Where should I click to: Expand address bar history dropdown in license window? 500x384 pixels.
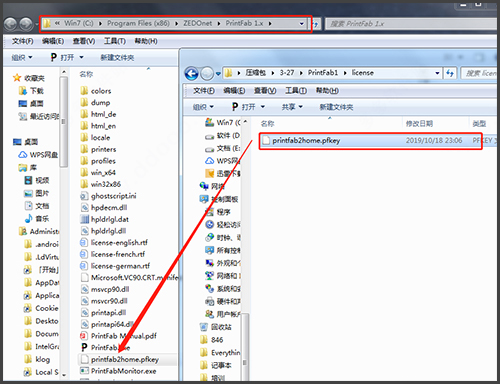(437, 73)
